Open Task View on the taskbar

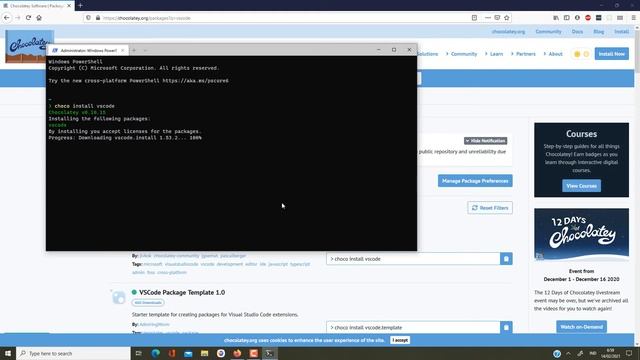[x=139, y=353]
